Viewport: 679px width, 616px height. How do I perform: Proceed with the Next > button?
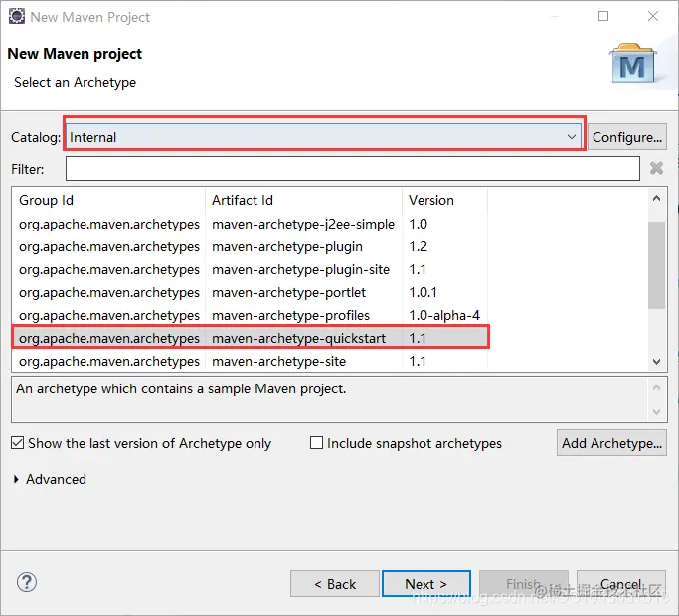click(x=426, y=584)
